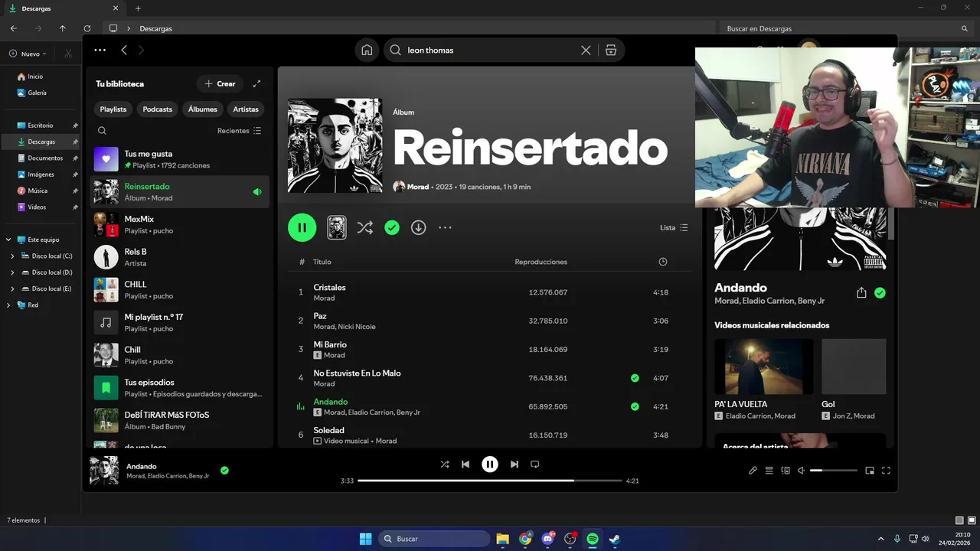
Task: Click the Reinsertado album cover art
Action: tap(335, 145)
